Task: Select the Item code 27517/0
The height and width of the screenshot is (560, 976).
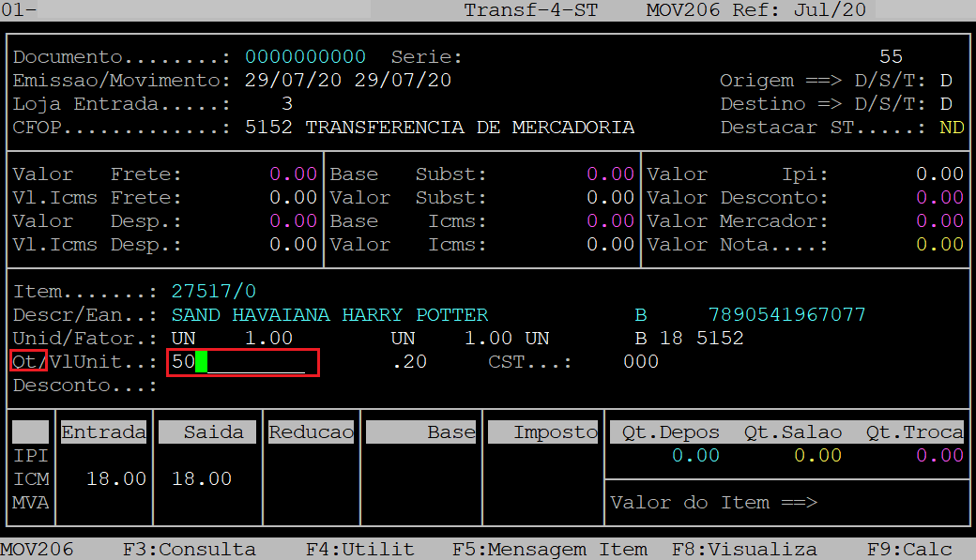Action: pyautogui.click(x=214, y=292)
